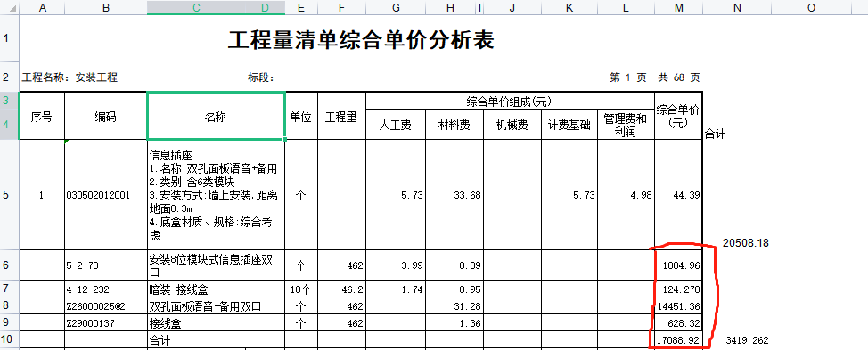Image resolution: width=868 pixels, height=350 pixels.
Task: Click the 3419.262 value cell
Action: tap(748, 340)
